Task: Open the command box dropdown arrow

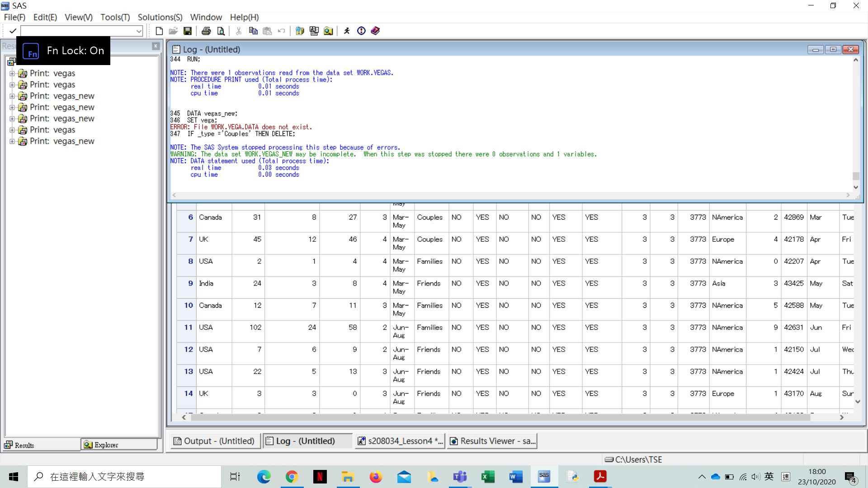Action: [139, 31]
